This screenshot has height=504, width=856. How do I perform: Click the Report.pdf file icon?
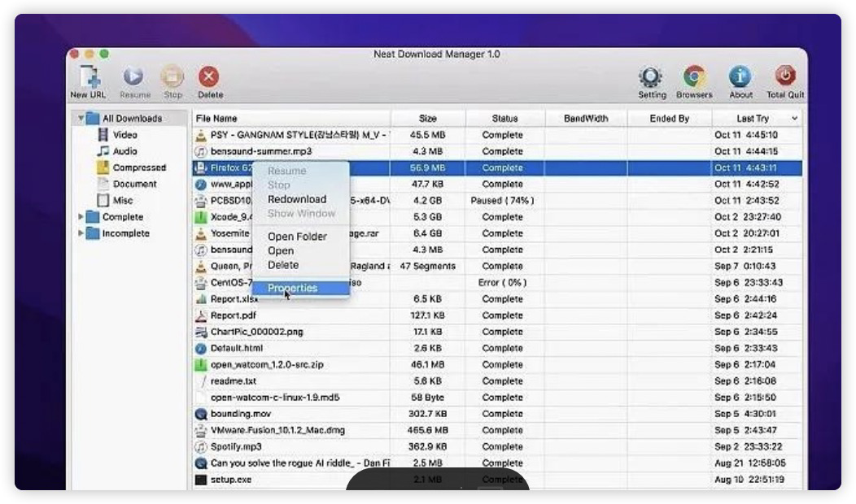[201, 315]
